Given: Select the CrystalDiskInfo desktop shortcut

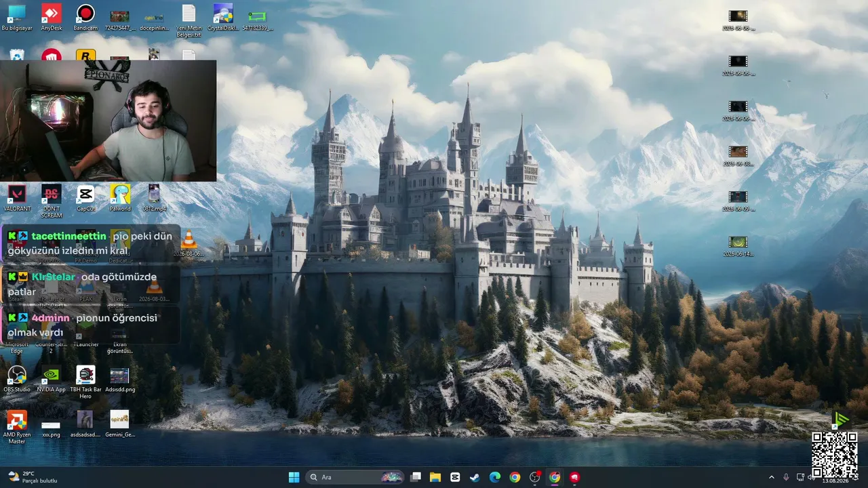Looking at the screenshot, I should click(223, 18).
